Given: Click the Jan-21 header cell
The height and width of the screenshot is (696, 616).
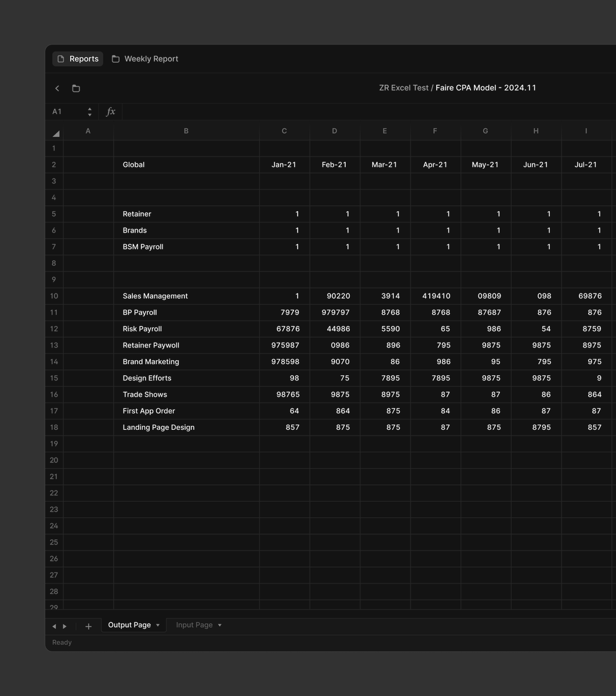Looking at the screenshot, I should tap(284, 165).
